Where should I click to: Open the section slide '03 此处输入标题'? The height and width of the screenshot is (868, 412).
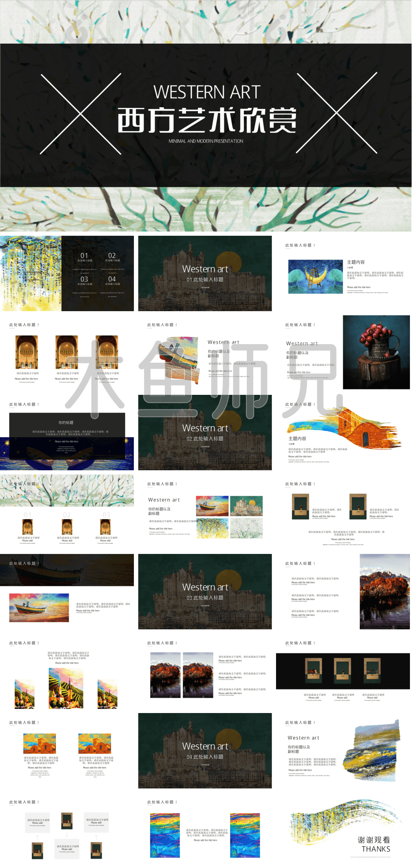point(205,591)
